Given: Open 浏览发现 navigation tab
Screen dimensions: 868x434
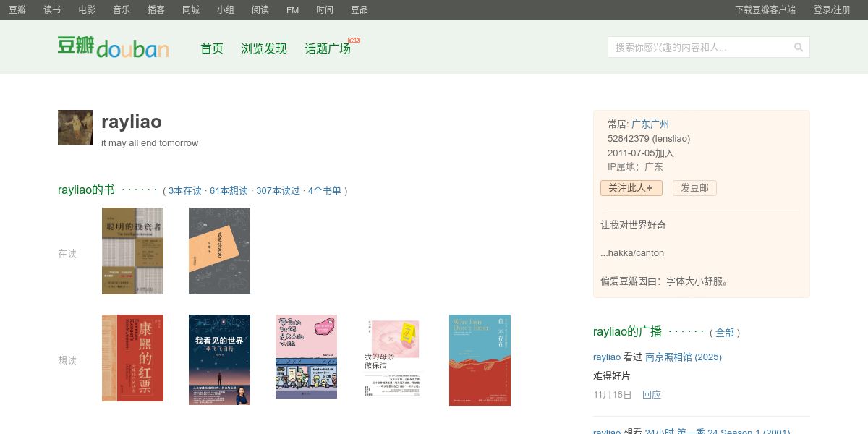Looking at the screenshot, I should pyautogui.click(x=264, y=48).
